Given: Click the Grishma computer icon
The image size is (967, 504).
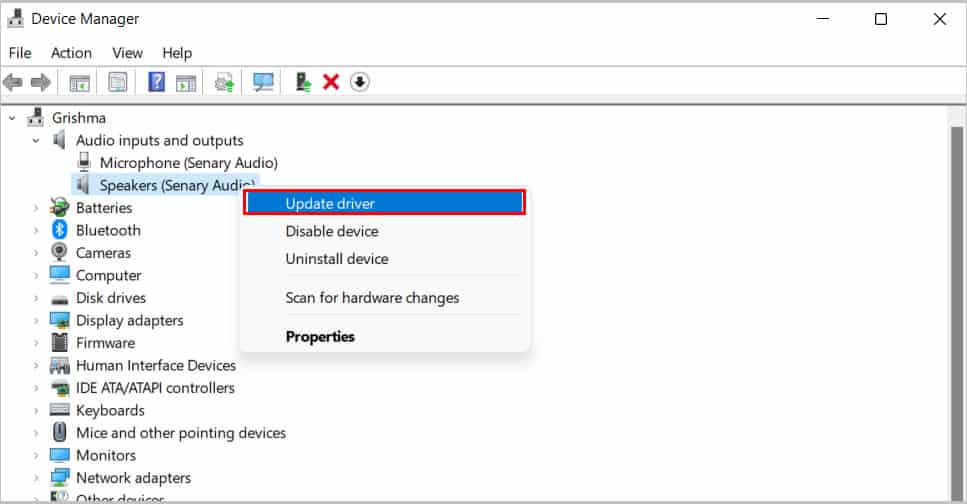Looking at the screenshot, I should pos(36,117).
